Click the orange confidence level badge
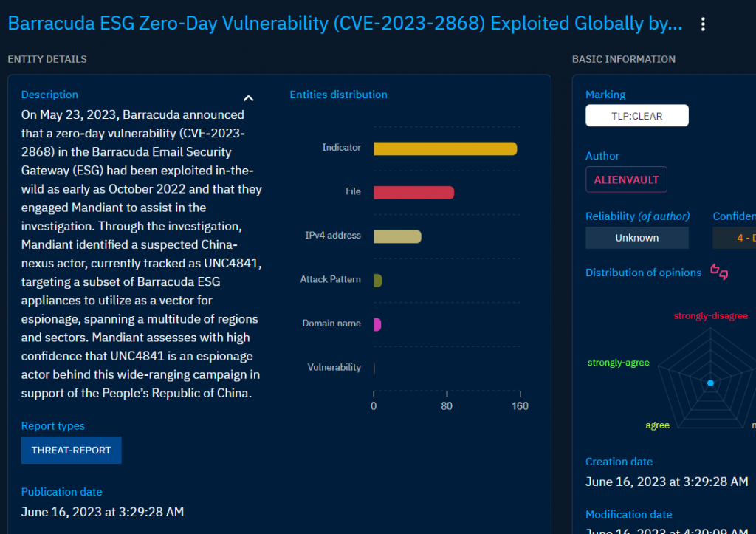The image size is (756, 534). click(x=735, y=238)
